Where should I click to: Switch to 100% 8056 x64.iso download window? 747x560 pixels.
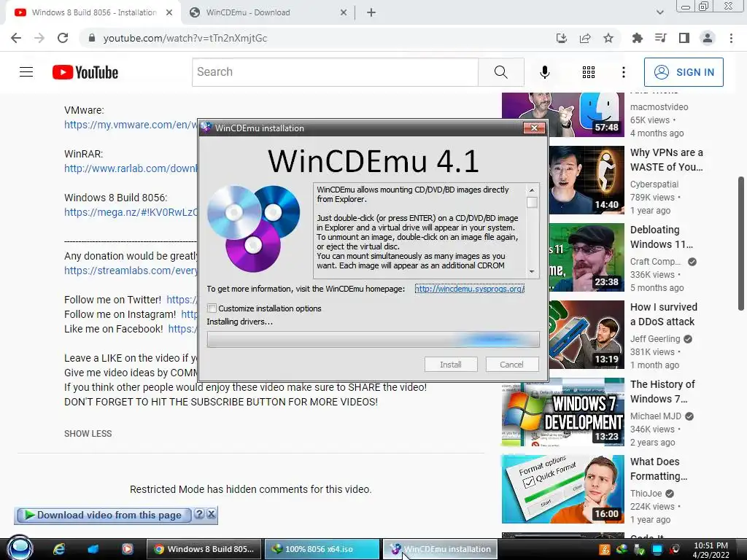[x=322, y=549]
